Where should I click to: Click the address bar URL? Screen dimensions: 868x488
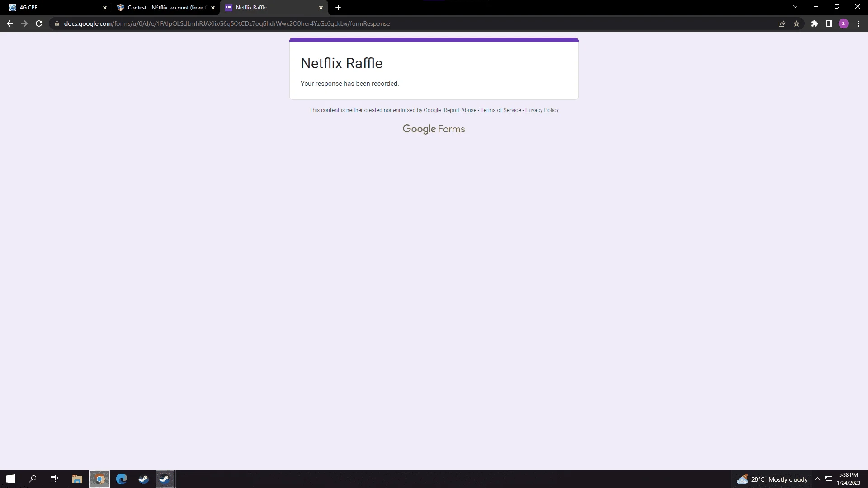click(x=227, y=23)
